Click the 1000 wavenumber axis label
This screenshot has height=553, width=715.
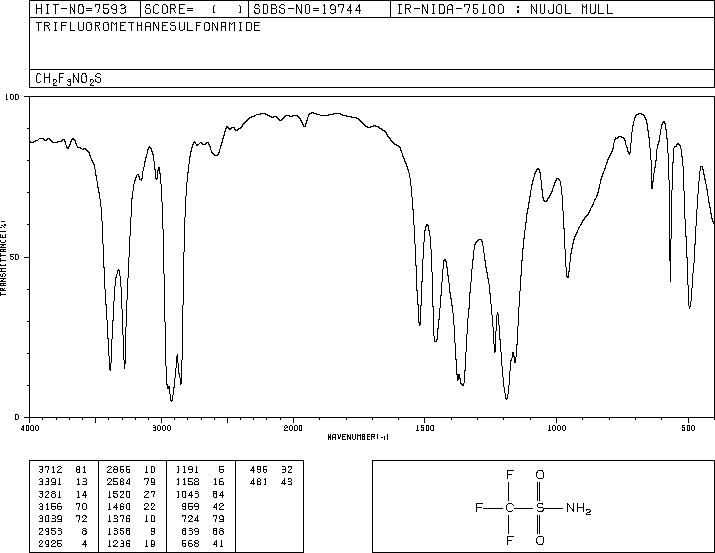click(556, 428)
